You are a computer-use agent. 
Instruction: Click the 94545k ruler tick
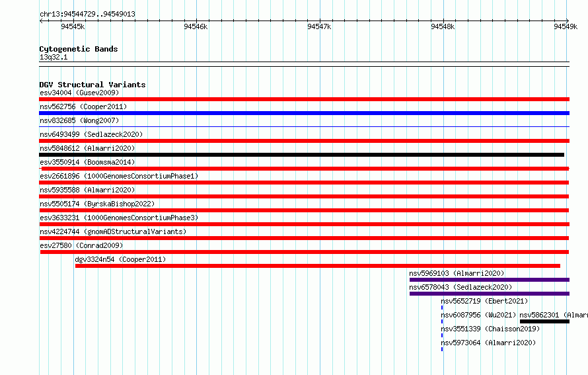pos(73,26)
